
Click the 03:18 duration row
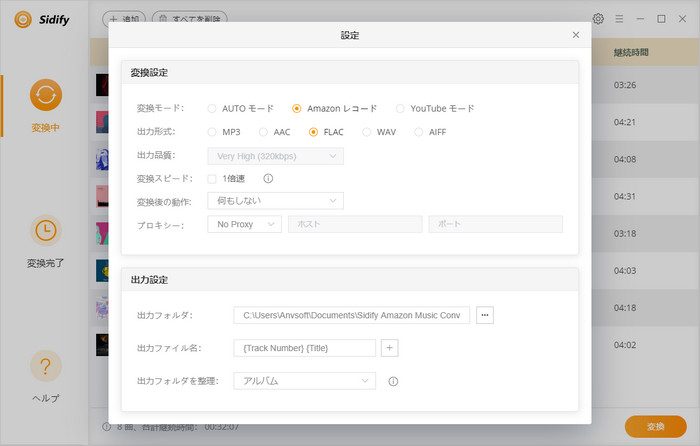pos(625,233)
